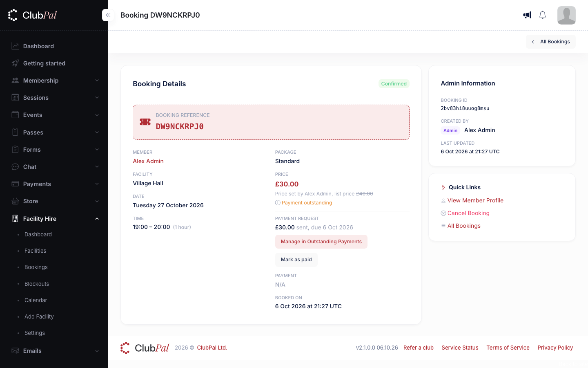Screen dimensions: 588x368
Task: Click the cancel circle icon beside Cancel Booking
Action: pyautogui.click(x=443, y=213)
